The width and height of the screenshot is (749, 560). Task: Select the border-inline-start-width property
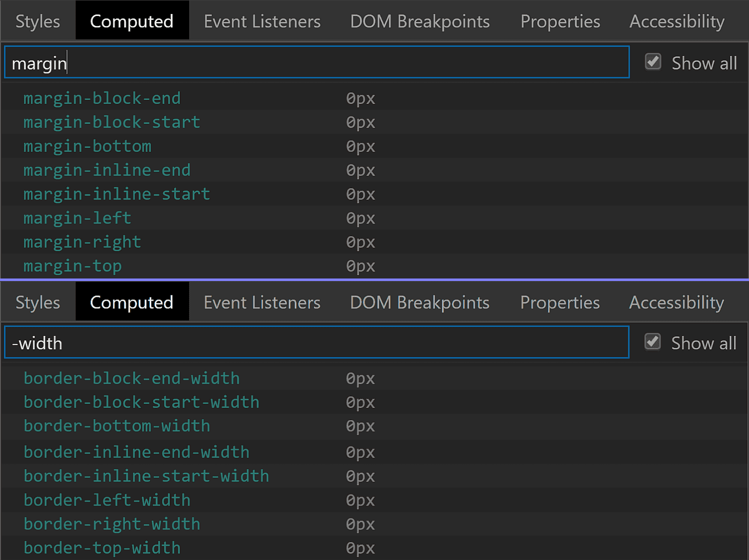pyautogui.click(x=146, y=476)
